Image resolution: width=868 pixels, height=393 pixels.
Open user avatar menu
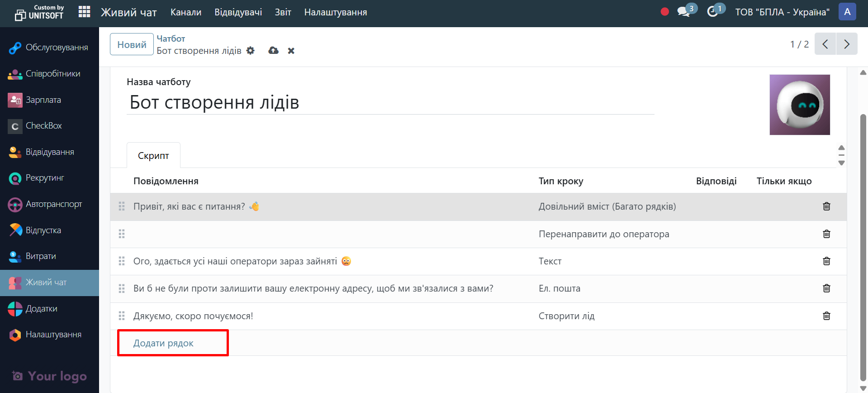click(847, 12)
